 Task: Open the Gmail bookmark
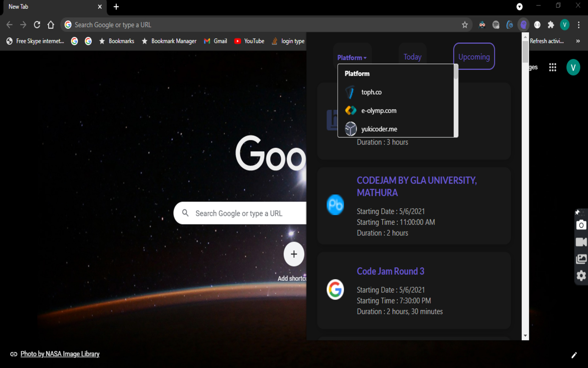215,41
